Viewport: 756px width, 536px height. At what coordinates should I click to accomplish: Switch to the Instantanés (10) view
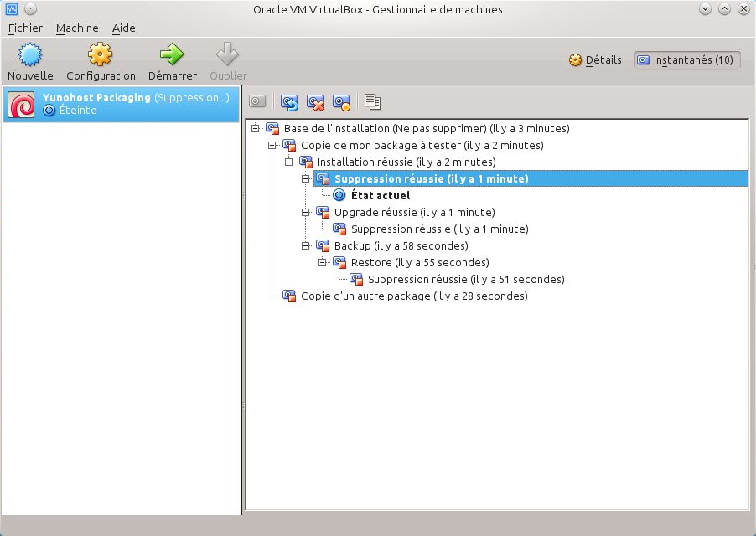(x=687, y=60)
